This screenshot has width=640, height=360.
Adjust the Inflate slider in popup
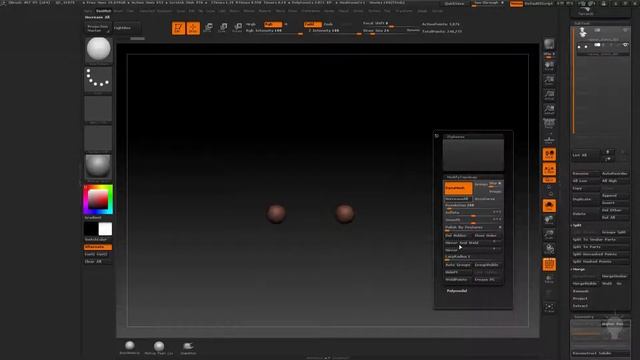[473, 213]
